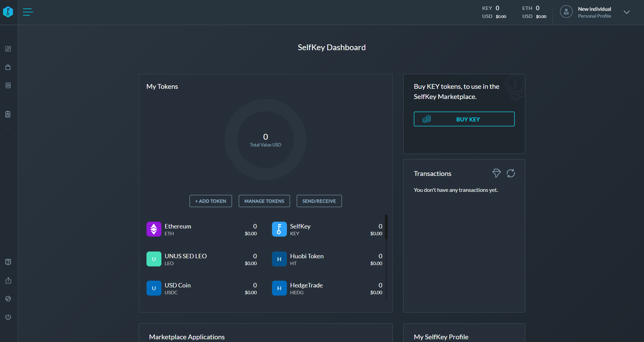
Task: Click the + ADD TOKEN button
Action: coord(211,201)
